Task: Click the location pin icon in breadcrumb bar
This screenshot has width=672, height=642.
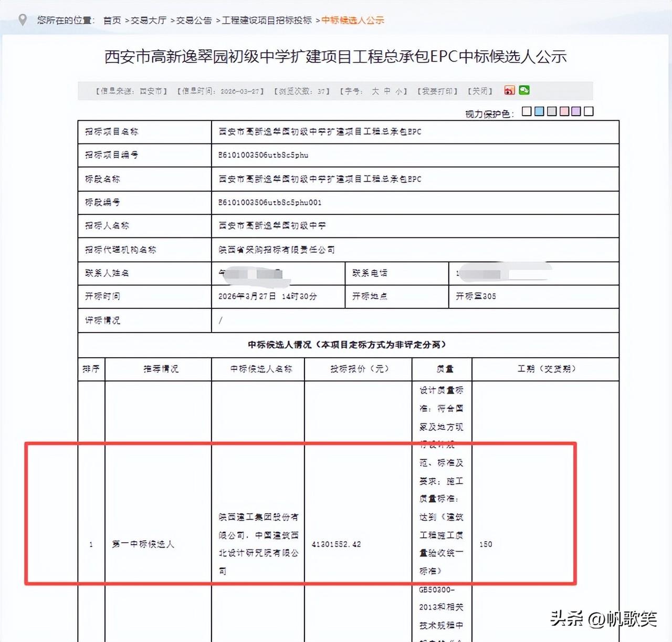Action: coord(22,19)
